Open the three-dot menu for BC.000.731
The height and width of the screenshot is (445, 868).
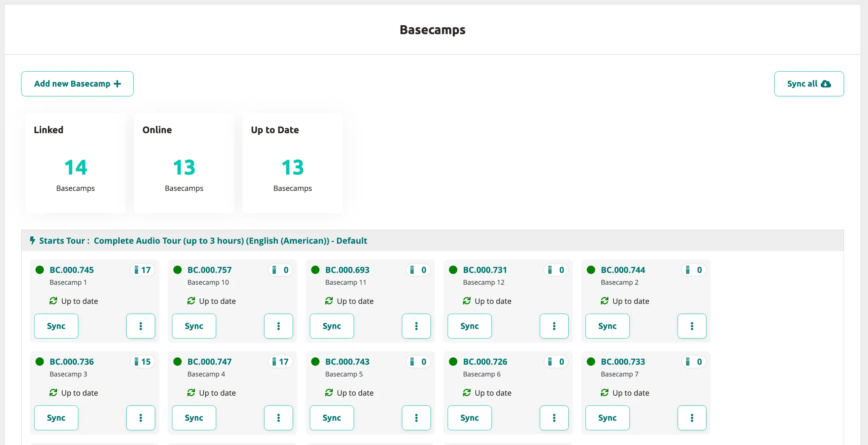(554, 326)
